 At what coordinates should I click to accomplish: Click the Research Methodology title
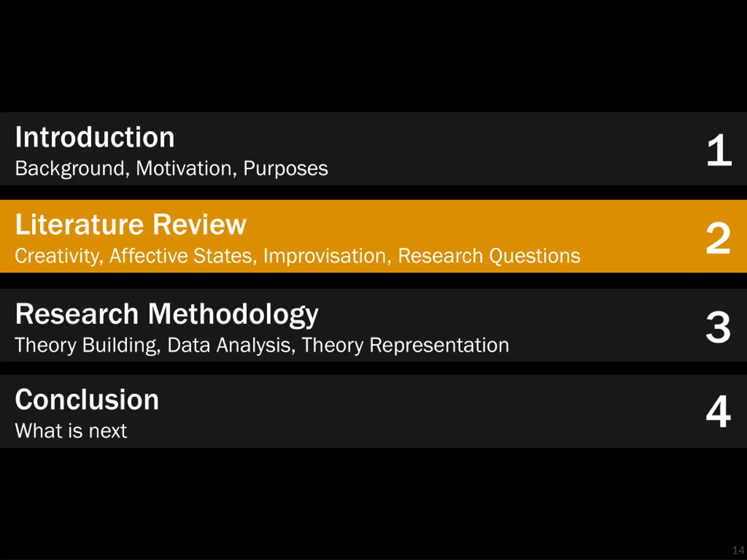(x=167, y=315)
